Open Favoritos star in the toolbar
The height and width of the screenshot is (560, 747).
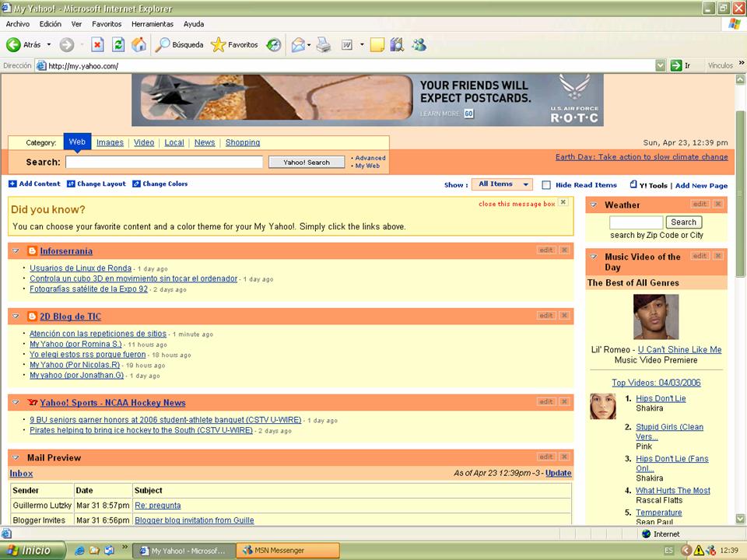click(x=234, y=45)
